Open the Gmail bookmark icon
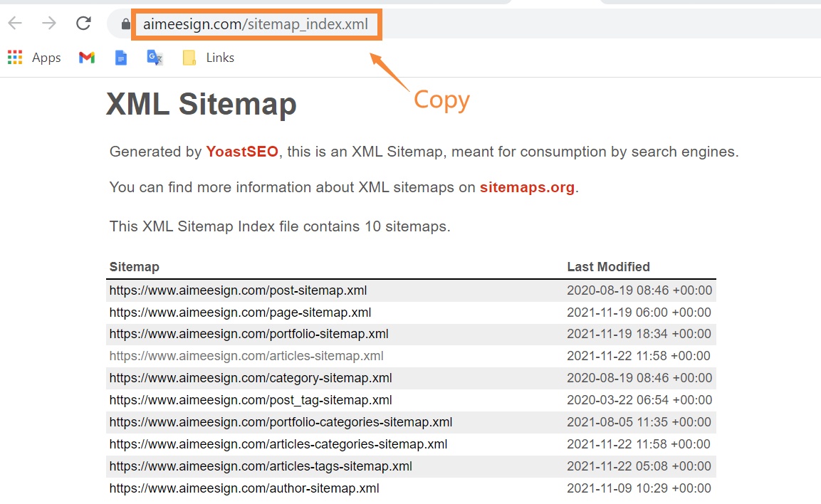Image resolution: width=821 pixels, height=504 pixels. [x=87, y=58]
